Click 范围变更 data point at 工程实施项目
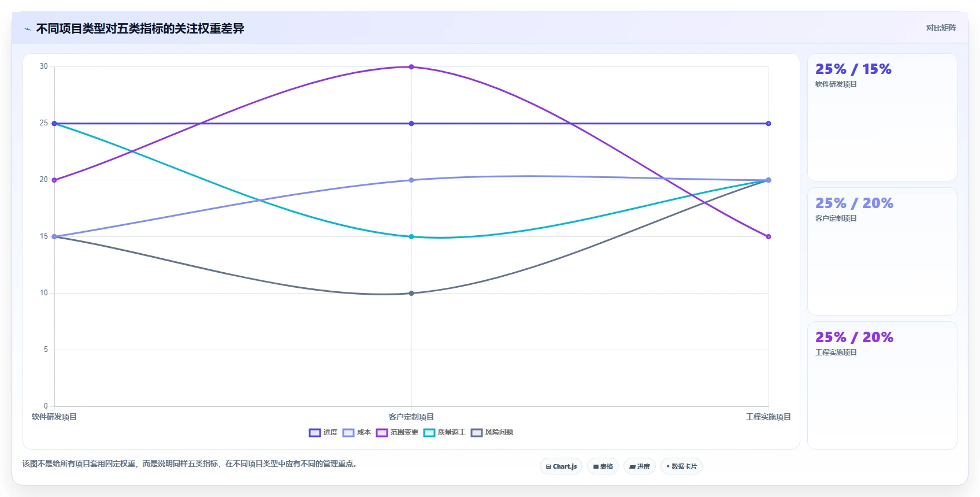This screenshot has width=980, height=497. 768,236
